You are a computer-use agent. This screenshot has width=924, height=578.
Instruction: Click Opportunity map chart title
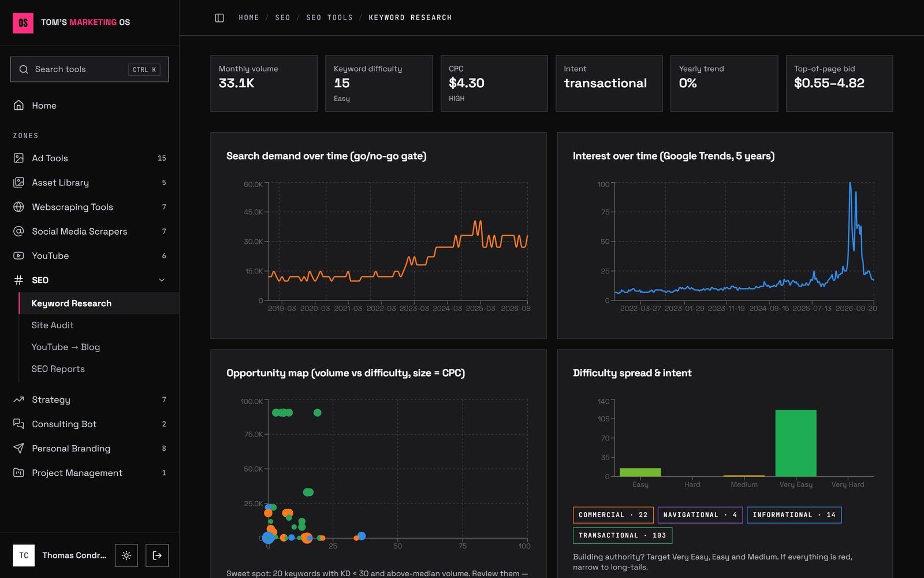(x=345, y=373)
